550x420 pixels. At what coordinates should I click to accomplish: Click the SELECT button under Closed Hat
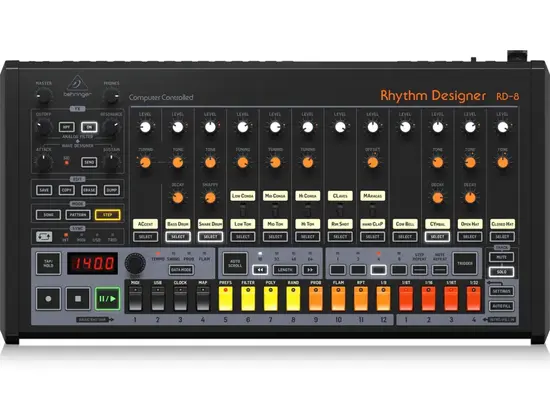[503, 237]
